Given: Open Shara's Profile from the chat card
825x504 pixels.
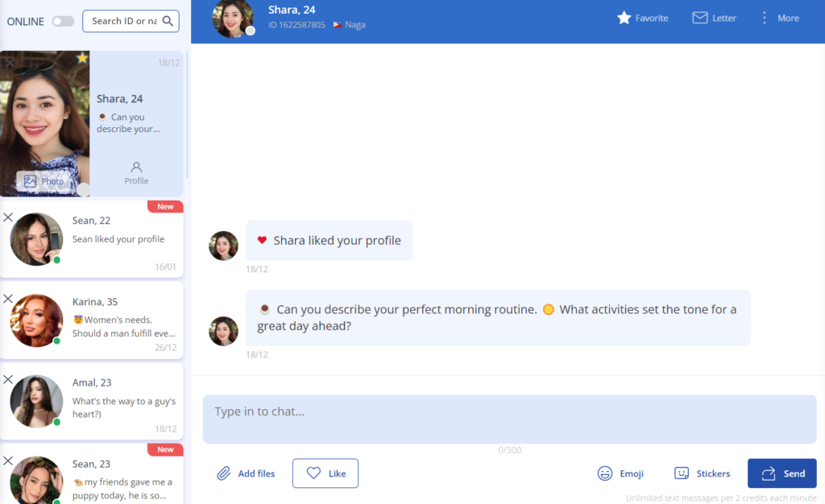Looking at the screenshot, I should (136, 173).
